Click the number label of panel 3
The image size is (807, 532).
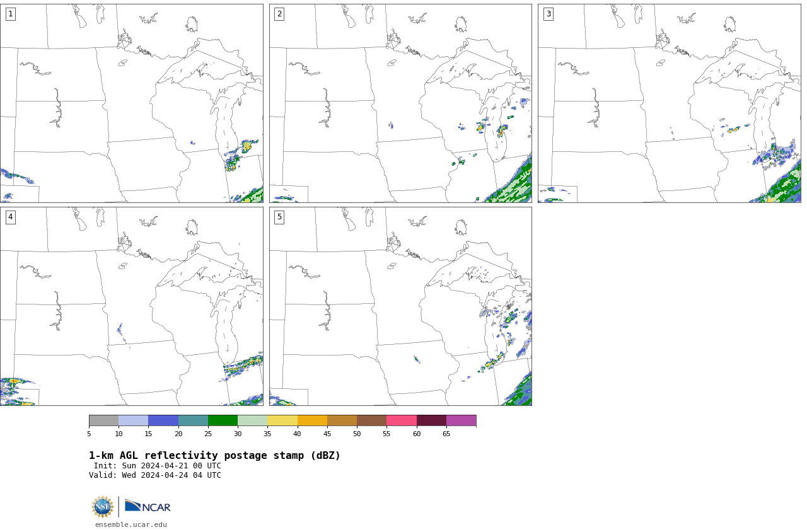click(548, 14)
